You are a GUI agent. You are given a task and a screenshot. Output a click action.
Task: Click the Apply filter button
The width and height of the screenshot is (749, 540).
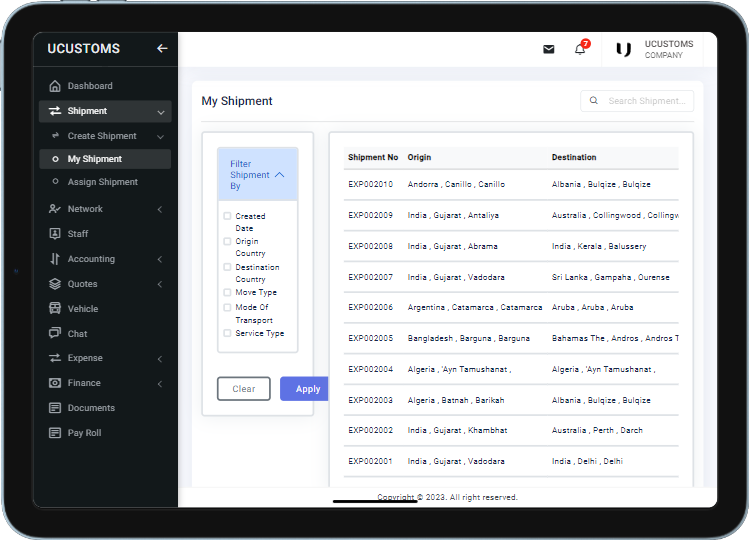coord(306,389)
